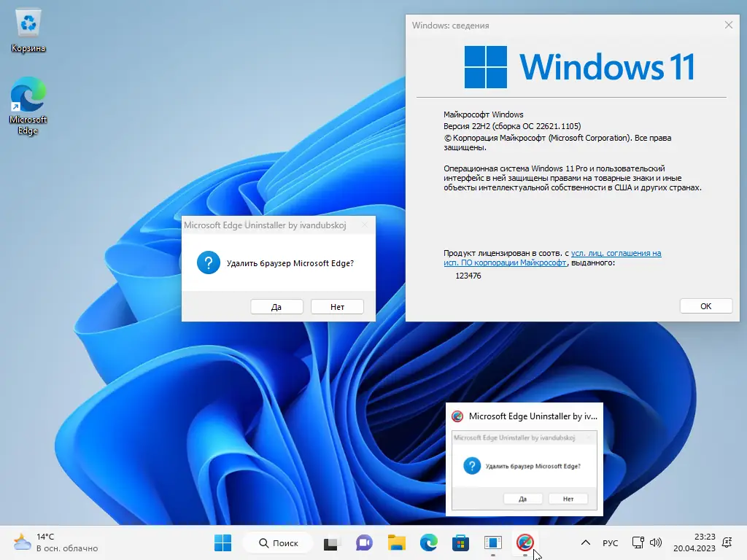The image size is (747, 560).
Task: Click Нет in the Edge Uninstaller dialog
Action: coord(337,307)
